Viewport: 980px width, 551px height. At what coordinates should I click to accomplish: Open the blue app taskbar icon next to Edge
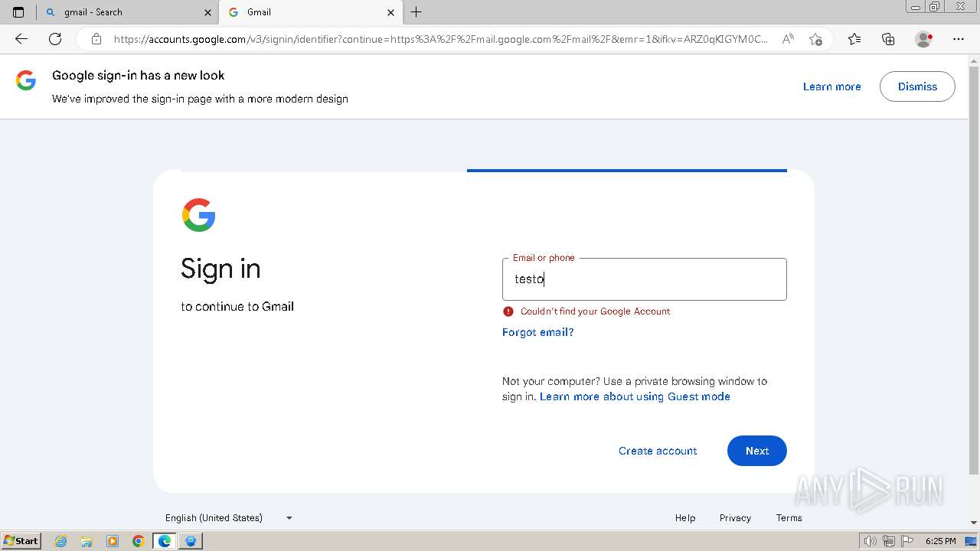click(191, 541)
